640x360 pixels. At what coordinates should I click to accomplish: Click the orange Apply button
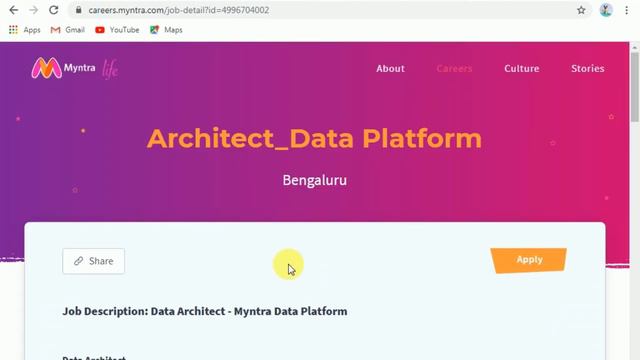[x=529, y=260]
